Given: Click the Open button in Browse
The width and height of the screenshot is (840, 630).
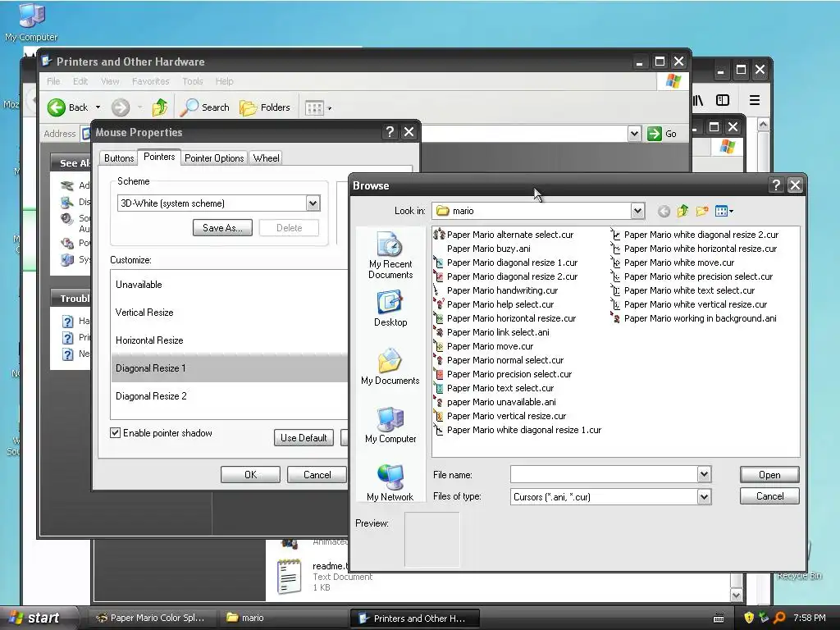Looking at the screenshot, I should tap(769, 475).
